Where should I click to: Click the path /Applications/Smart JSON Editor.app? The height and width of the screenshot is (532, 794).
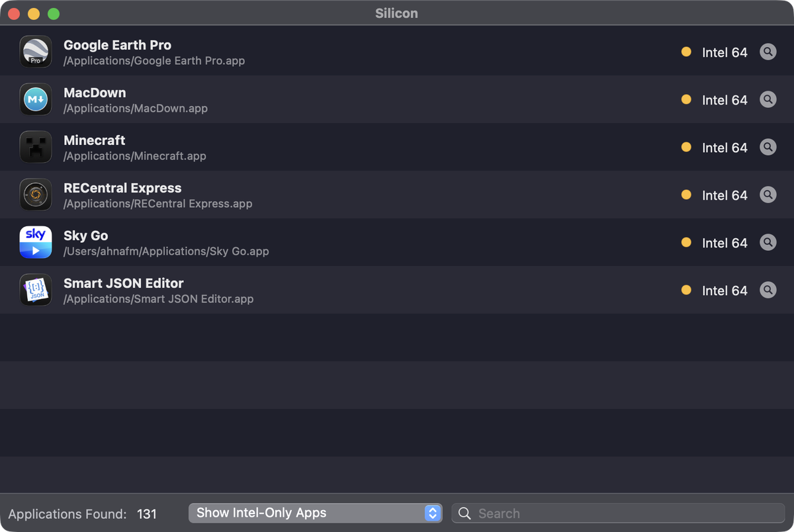pyautogui.click(x=159, y=299)
